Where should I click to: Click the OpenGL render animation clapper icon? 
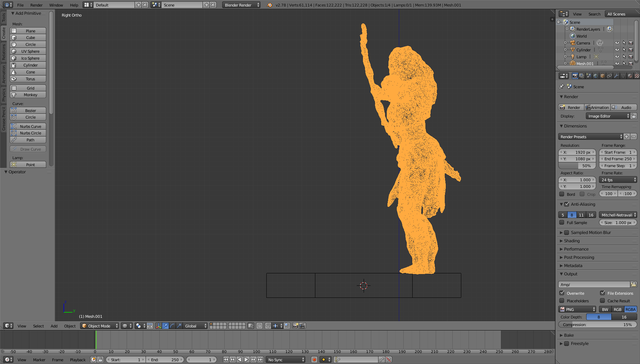tap(302, 326)
